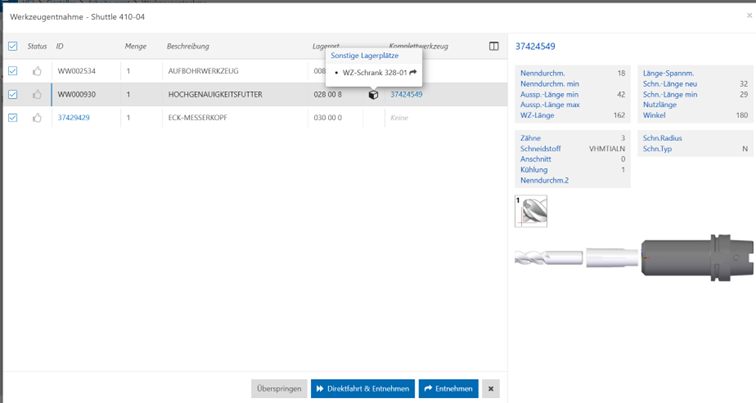
Task: Click the arrow beside WZ-Schrank 328-01
Action: [x=412, y=72]
